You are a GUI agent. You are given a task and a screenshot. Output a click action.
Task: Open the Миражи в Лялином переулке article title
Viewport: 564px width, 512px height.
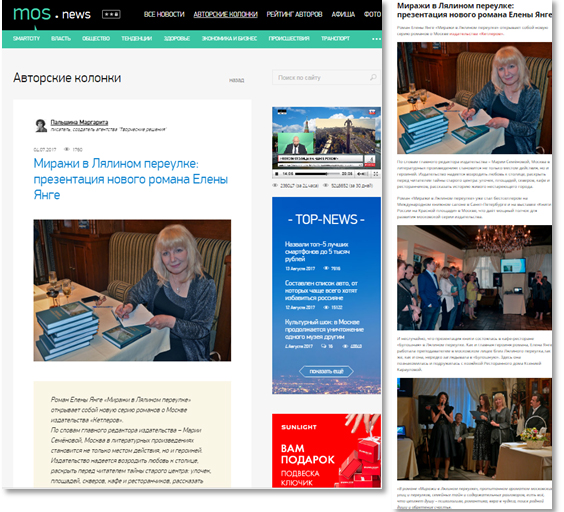131,179
